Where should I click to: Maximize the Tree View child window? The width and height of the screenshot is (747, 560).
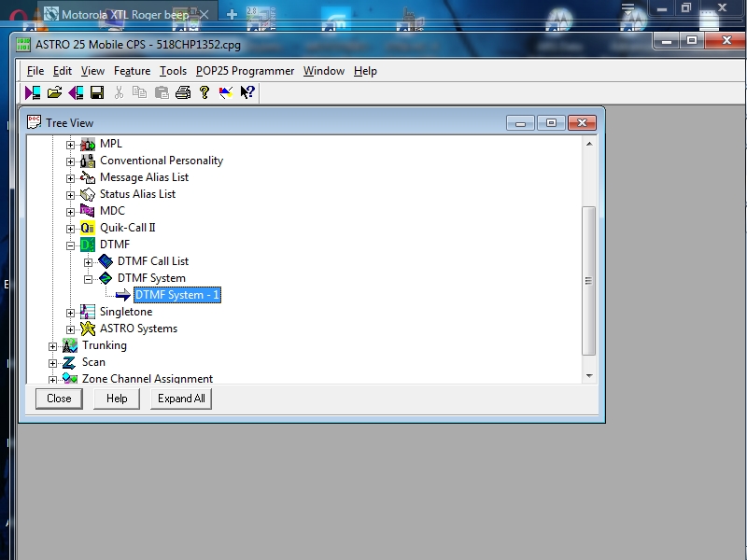(551, 123)
